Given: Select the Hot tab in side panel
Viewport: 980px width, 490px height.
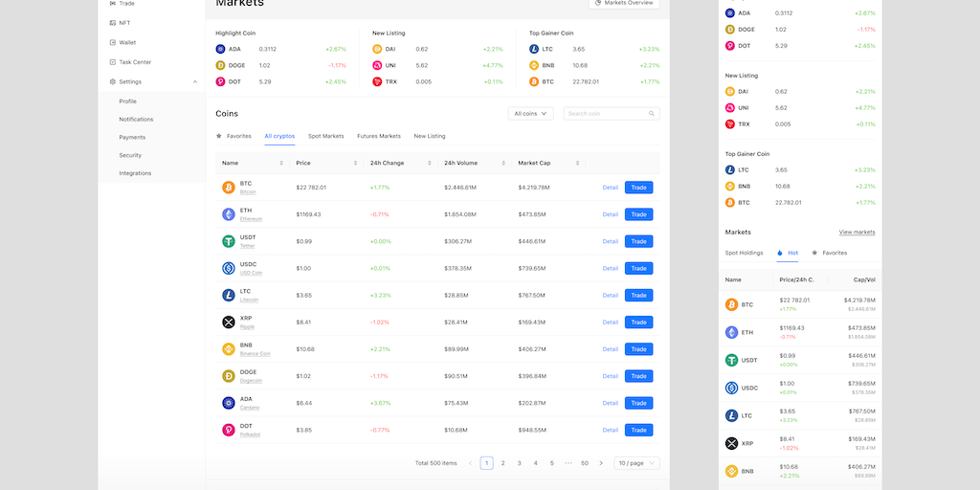Looking at the screenshot, I should coord(788,253).
